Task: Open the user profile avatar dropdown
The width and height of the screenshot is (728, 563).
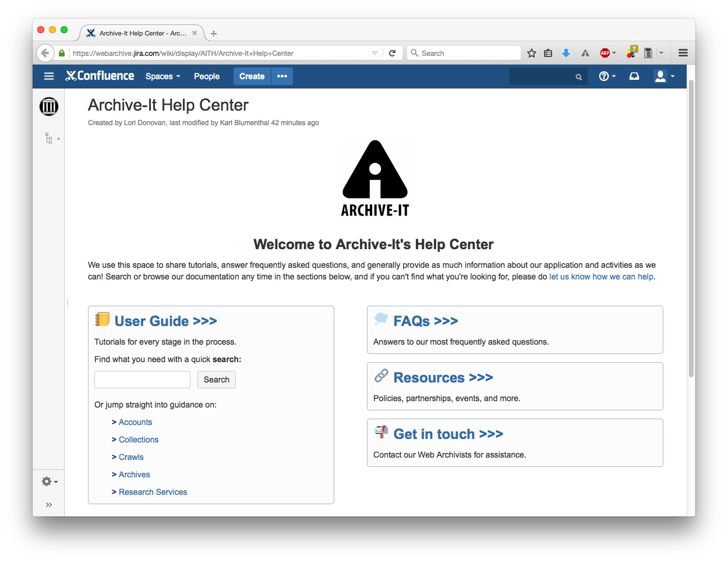Action: click(x=664, y=76)
